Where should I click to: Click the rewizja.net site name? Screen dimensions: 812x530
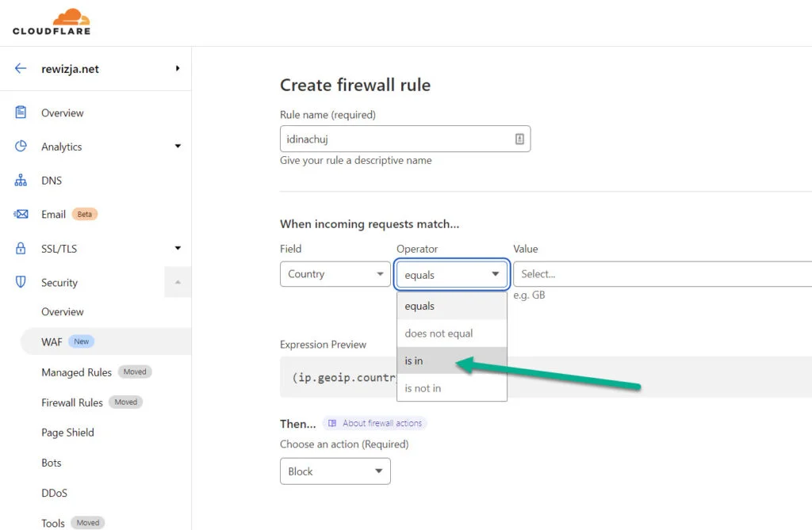pos(70,69)
